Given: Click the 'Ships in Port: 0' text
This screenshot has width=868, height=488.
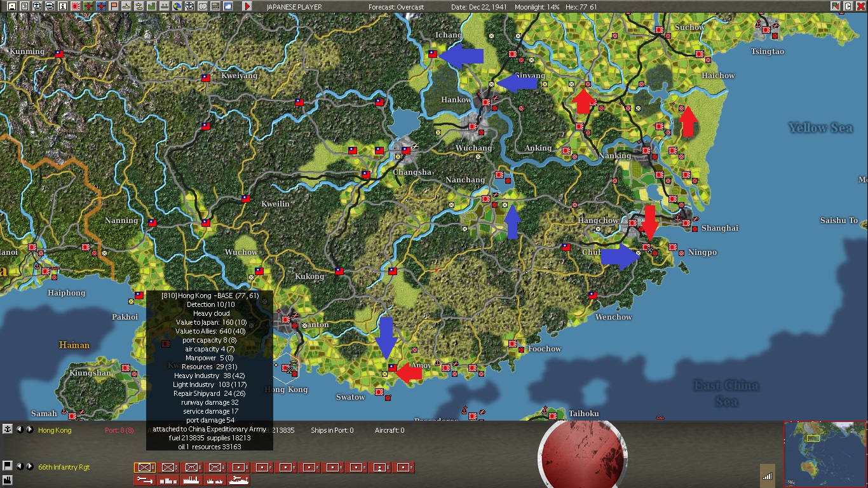Looking at the screenshot, I should click(332, 430).
